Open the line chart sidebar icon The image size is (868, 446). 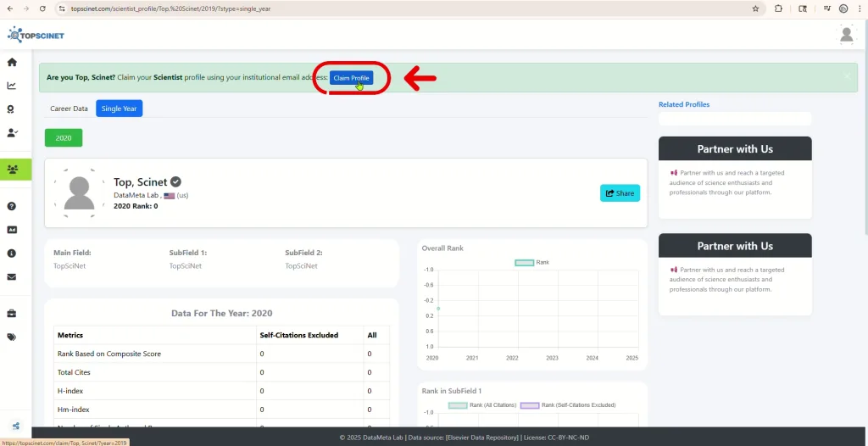pyautogui.click(x=12, y=86)
